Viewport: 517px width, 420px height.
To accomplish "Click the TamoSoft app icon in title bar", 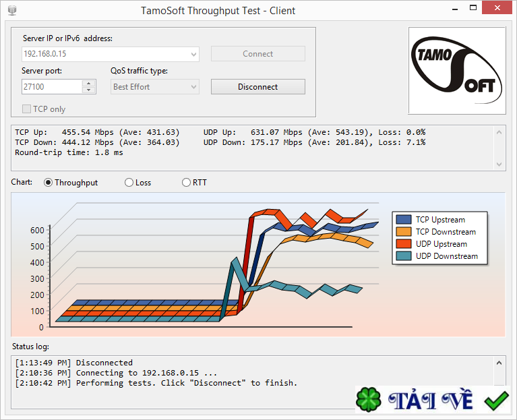I will pos(12,10).
